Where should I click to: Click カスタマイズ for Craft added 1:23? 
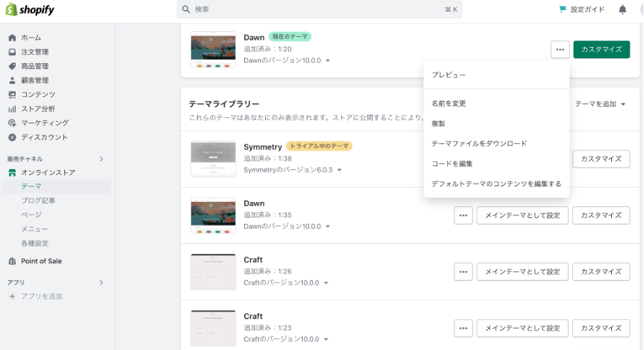click(x=601, y=328)
